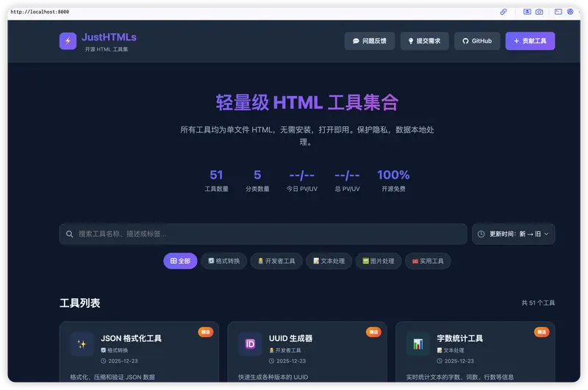Click the UUID 生成器 ID icon
This screenshot has width=588, height=390.
click(250, 344)
